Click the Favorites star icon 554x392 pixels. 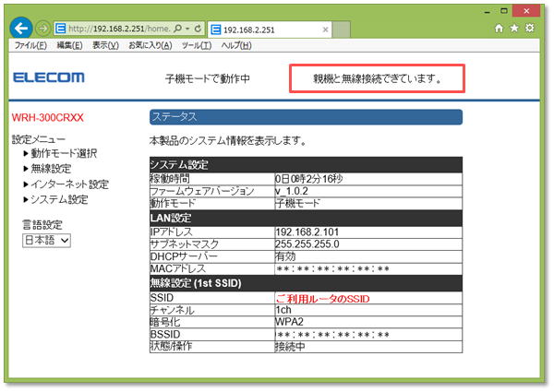[514, 28]
